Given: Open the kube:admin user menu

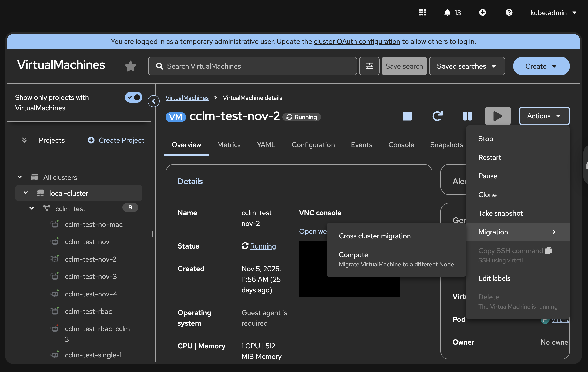Looking at the screenshot, I should point(553,13).
